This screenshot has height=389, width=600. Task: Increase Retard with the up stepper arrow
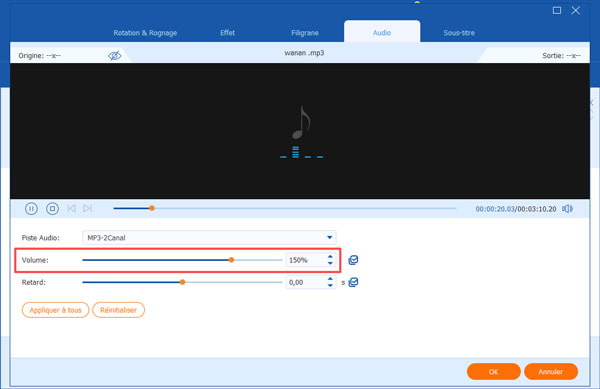(330, 279)
